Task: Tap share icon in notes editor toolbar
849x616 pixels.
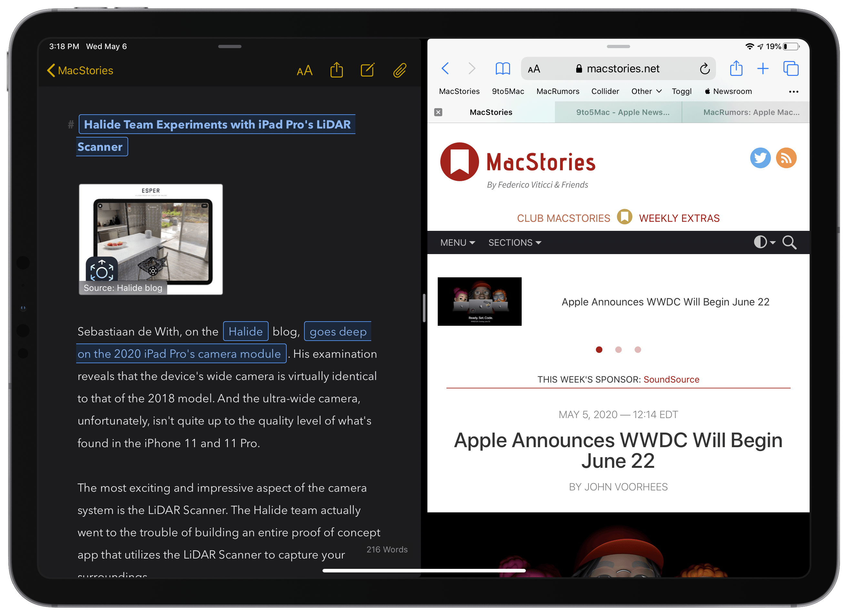Action: [336, 70]
